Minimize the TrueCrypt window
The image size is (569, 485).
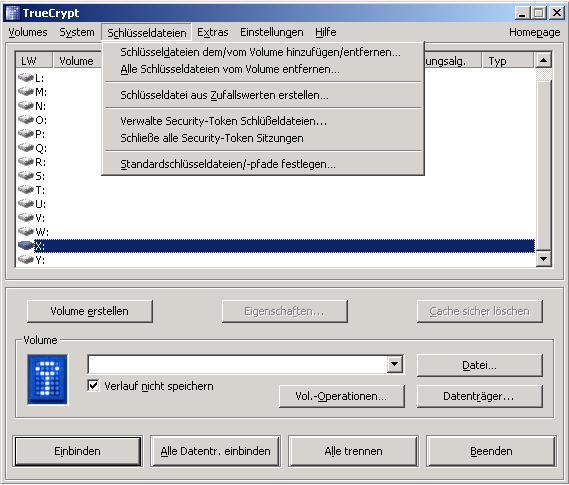[x=522, y=13]
